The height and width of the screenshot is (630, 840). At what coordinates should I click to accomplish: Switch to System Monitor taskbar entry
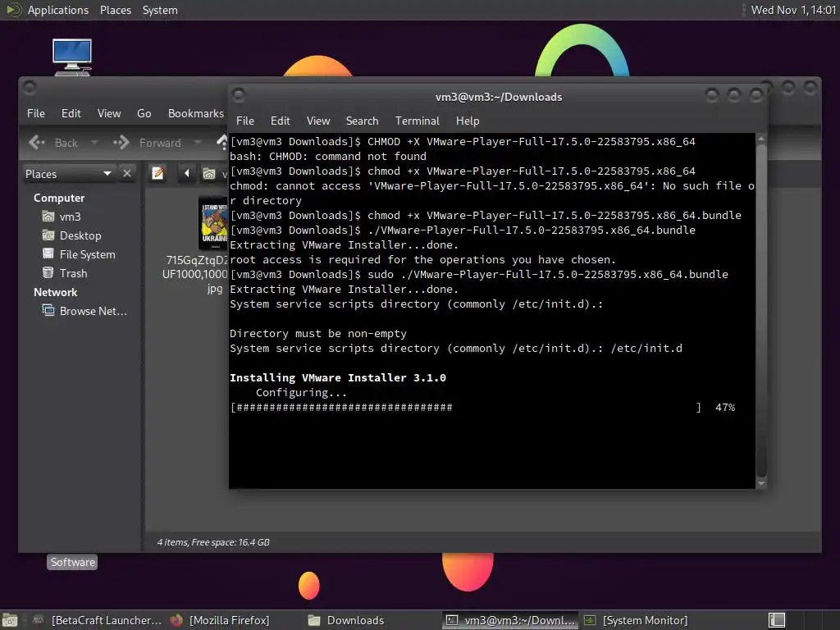pyautogui.click(x=636, y=620)
